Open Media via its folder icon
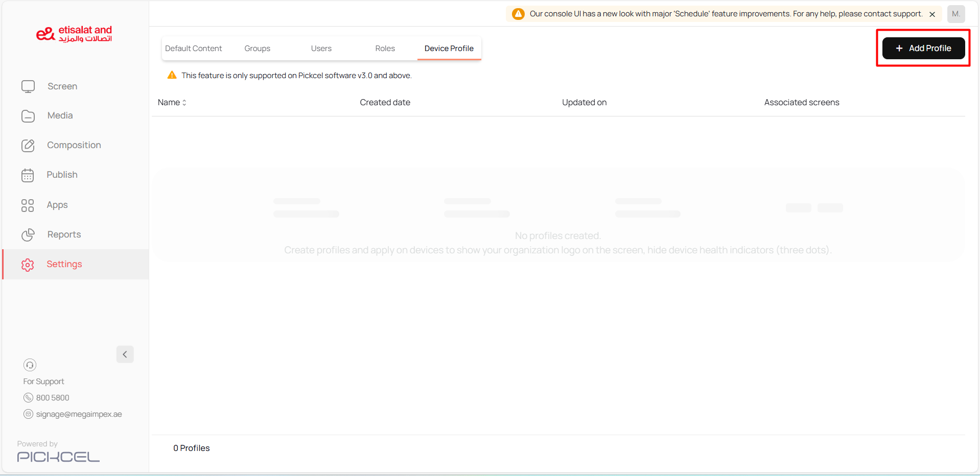The width and height of the screenshot is (980, 476). 28,116
